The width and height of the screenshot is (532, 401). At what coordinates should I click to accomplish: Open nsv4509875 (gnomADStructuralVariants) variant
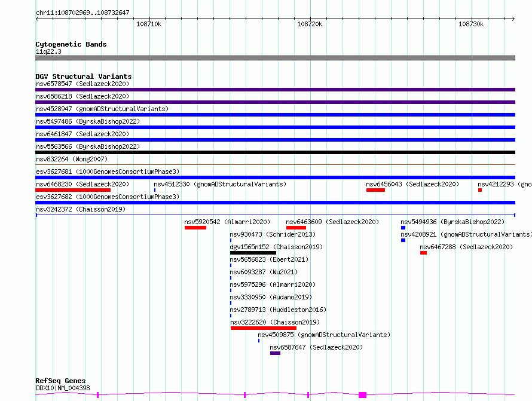point(324,335)
